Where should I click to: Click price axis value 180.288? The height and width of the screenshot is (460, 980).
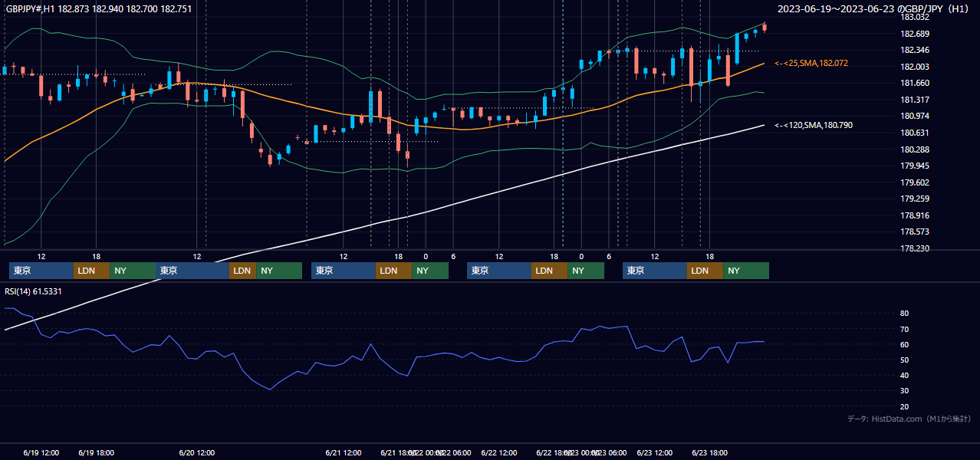click(915, 149)
